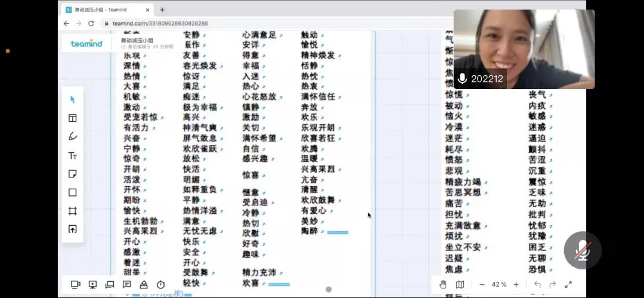
Task: Select the word 满怀希望
Action: (259, 138)
